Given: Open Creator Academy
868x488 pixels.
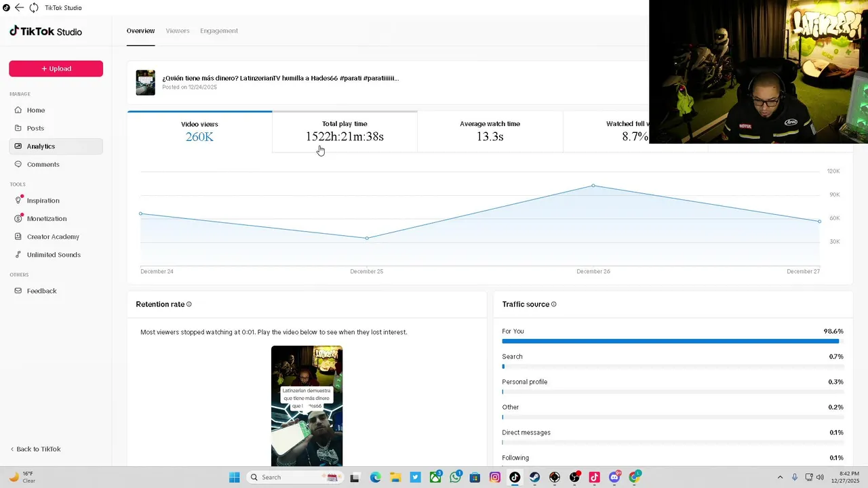Looking at the screenshot, I should (x=56, y=237).
